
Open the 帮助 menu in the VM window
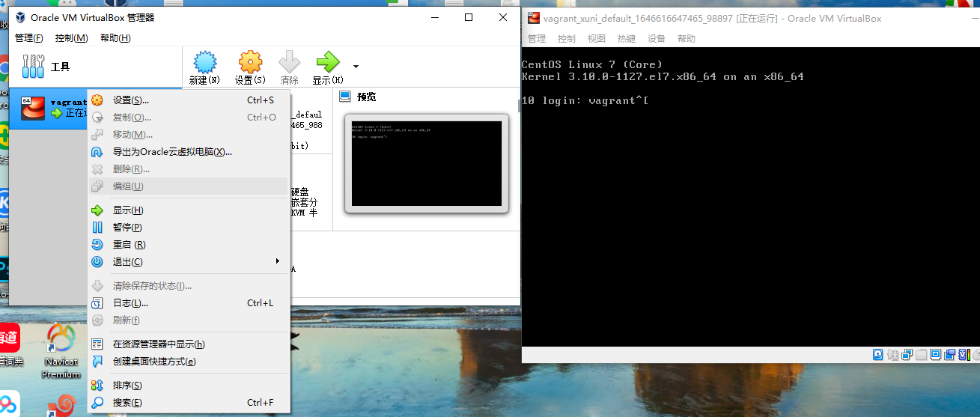coord(687,39)
